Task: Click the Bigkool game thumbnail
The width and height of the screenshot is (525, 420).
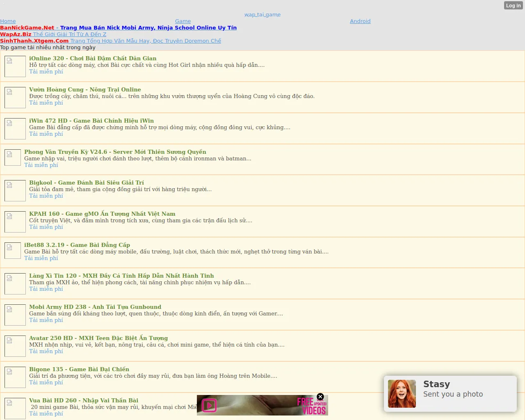Action: click(15, 191)
